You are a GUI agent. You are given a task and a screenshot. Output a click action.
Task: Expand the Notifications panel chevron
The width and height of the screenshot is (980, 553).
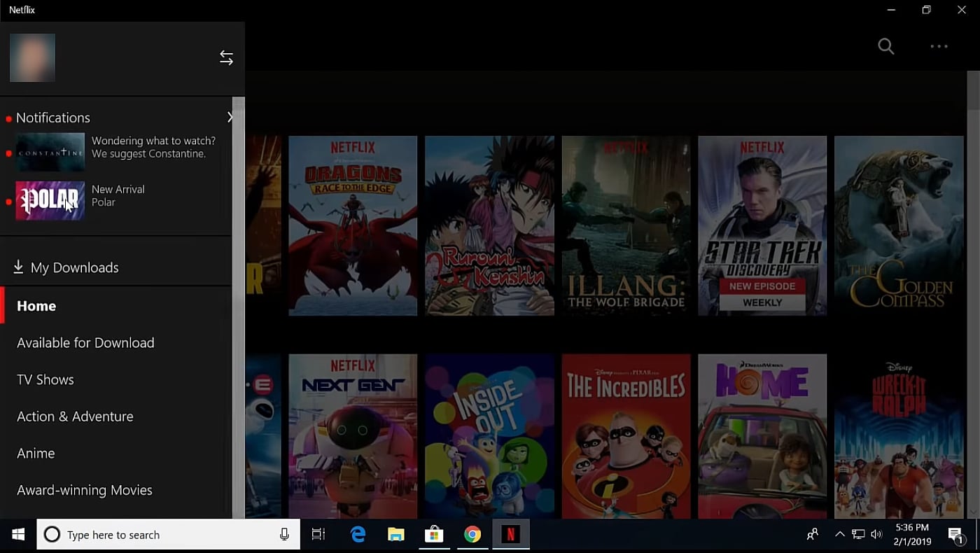pyautogui.click(x=231, y=117)
